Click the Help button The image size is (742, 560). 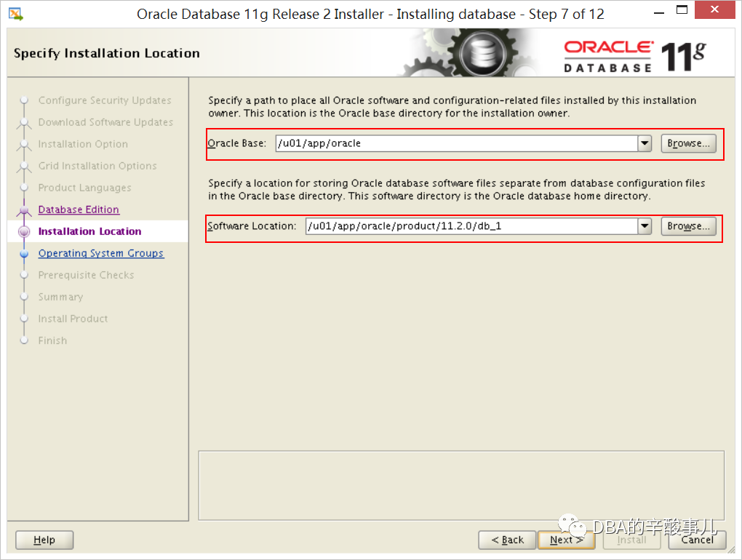click(44, 540)
